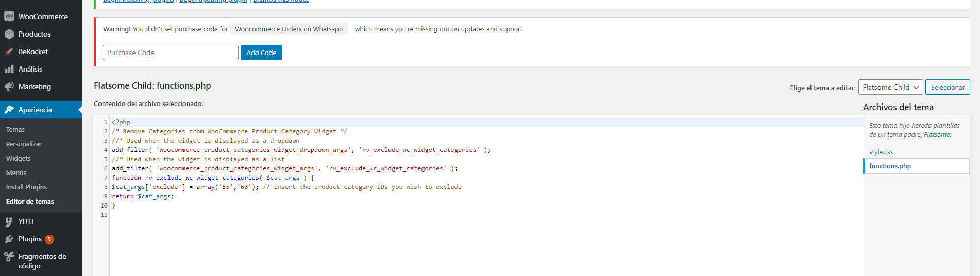
Task: Click the Marketing megaphone icon
Action: [9, 87]
